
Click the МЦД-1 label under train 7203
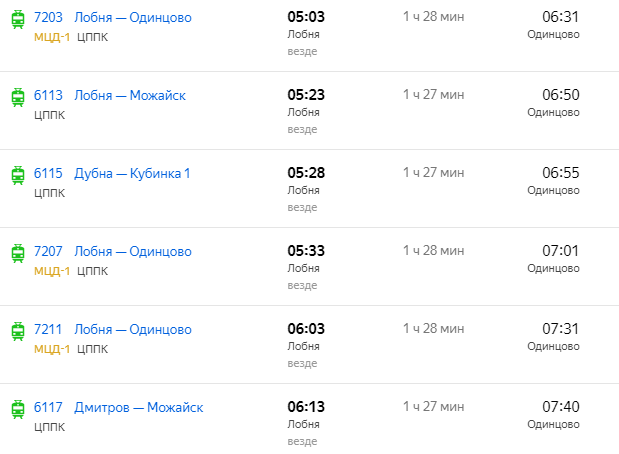pos(52,37)
